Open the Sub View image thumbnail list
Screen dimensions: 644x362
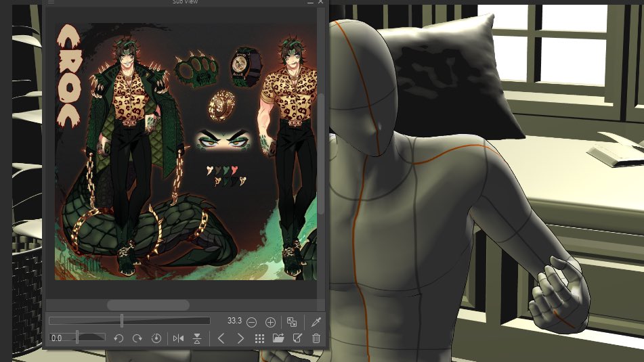[x=259, y=338]
